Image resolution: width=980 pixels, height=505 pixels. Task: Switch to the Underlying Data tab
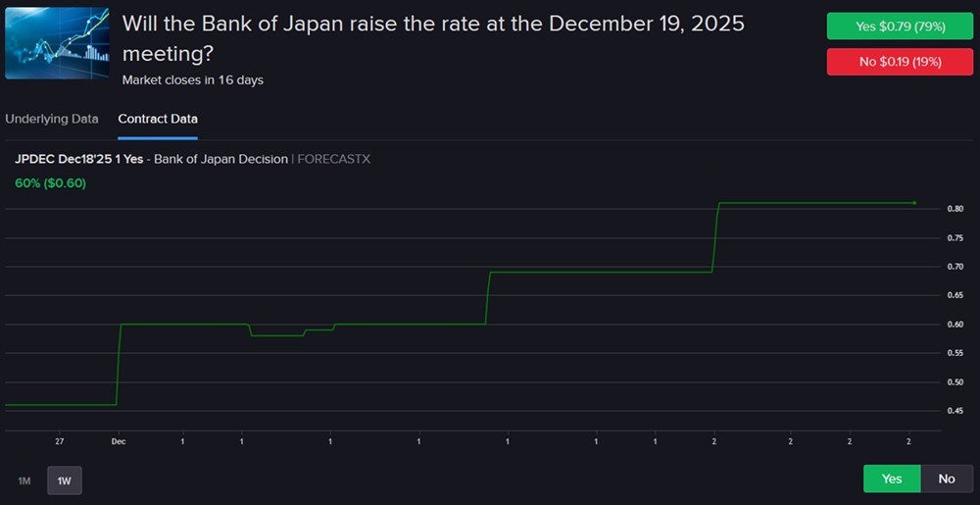click(x=52, y=119)
